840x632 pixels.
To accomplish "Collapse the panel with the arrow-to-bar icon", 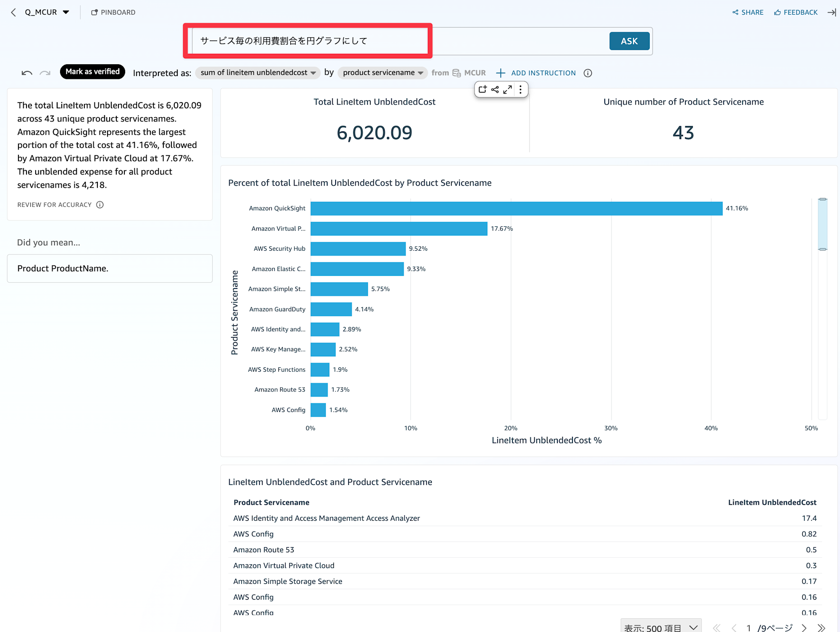I will click(x=832, y=12).
